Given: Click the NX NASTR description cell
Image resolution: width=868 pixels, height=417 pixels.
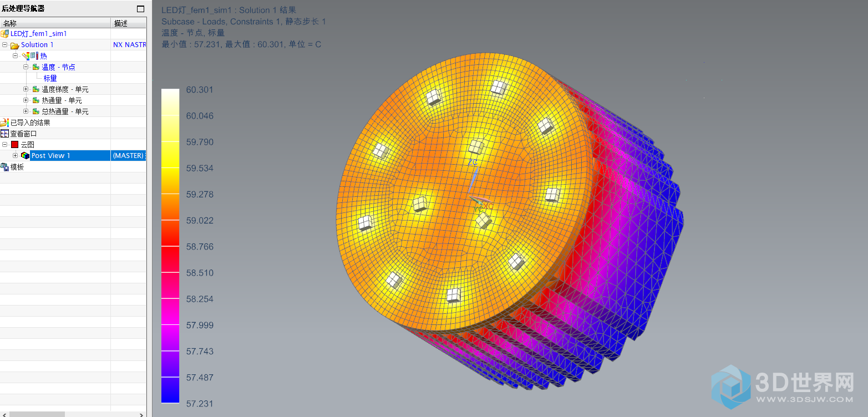Looking at the screenshot, I should (x=129, y=45).
